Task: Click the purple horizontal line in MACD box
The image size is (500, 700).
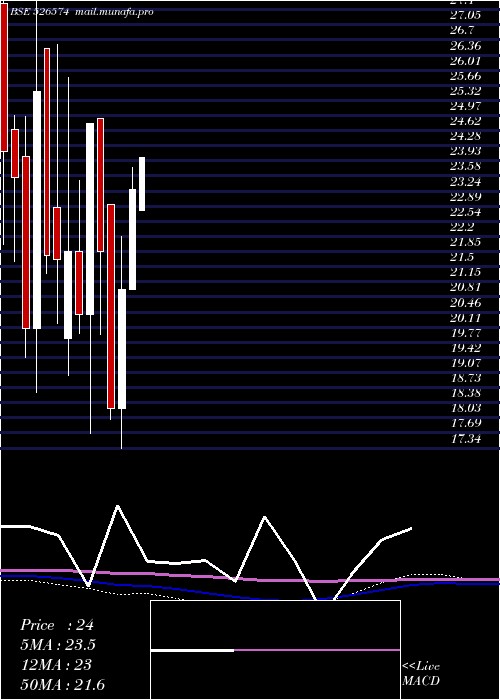Action: tap(317, 650)
